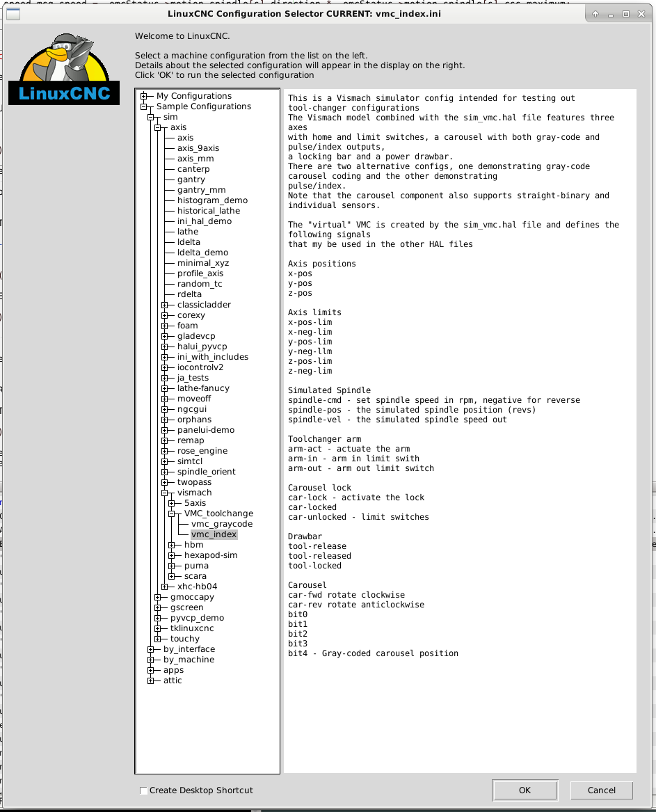The image size is (656, 812).
Task: Collapse the vismach node
Action: pyautogui.click(x=165, y=493)
